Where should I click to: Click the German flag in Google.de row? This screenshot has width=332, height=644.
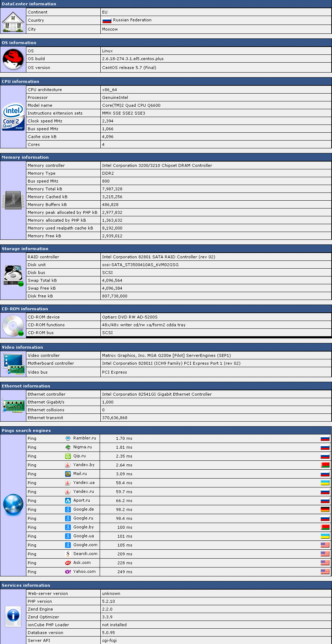325,510
